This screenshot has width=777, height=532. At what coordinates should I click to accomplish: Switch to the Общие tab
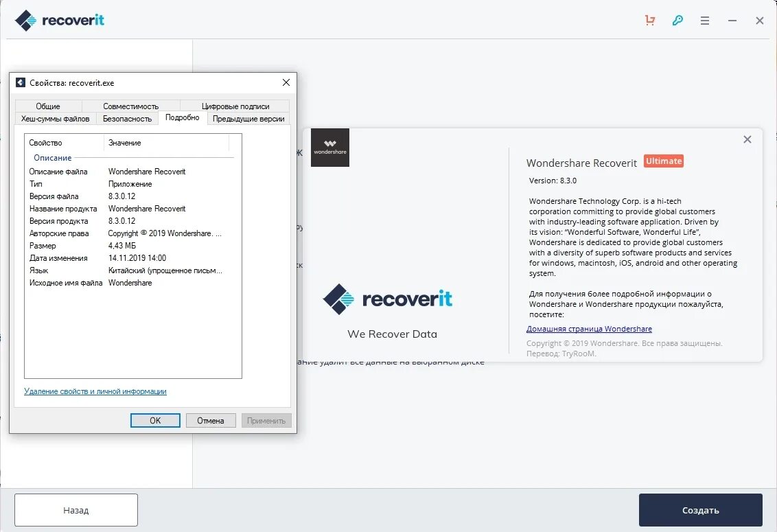[x=48, y=106]
